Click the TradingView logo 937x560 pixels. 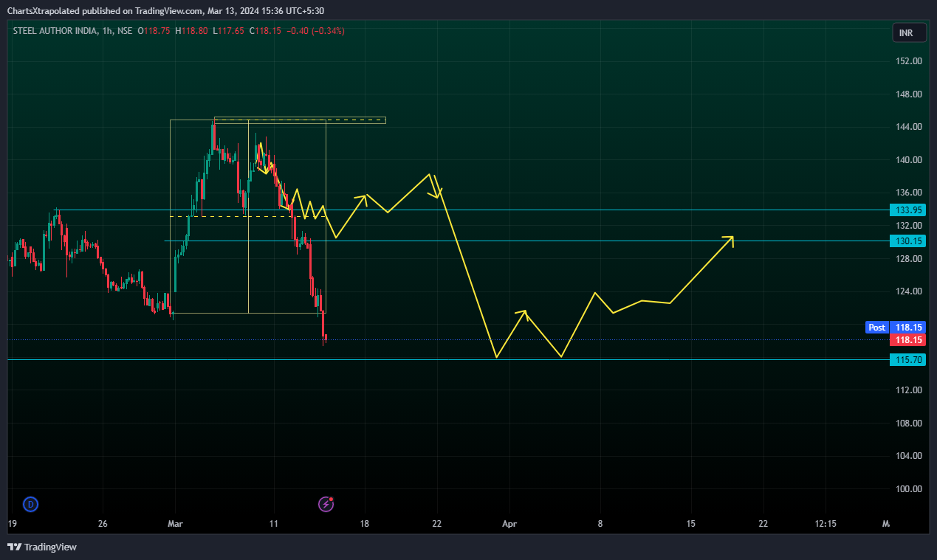click(x=42, y=547)
